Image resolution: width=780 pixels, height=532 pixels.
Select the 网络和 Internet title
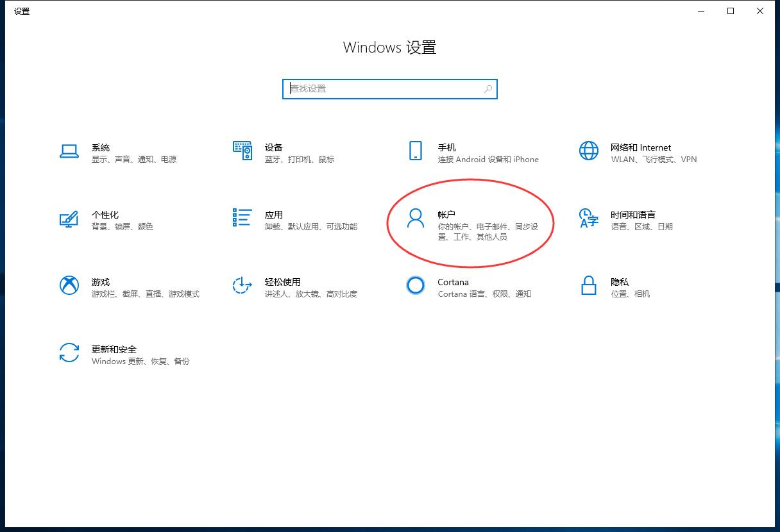tap(641, 147)
